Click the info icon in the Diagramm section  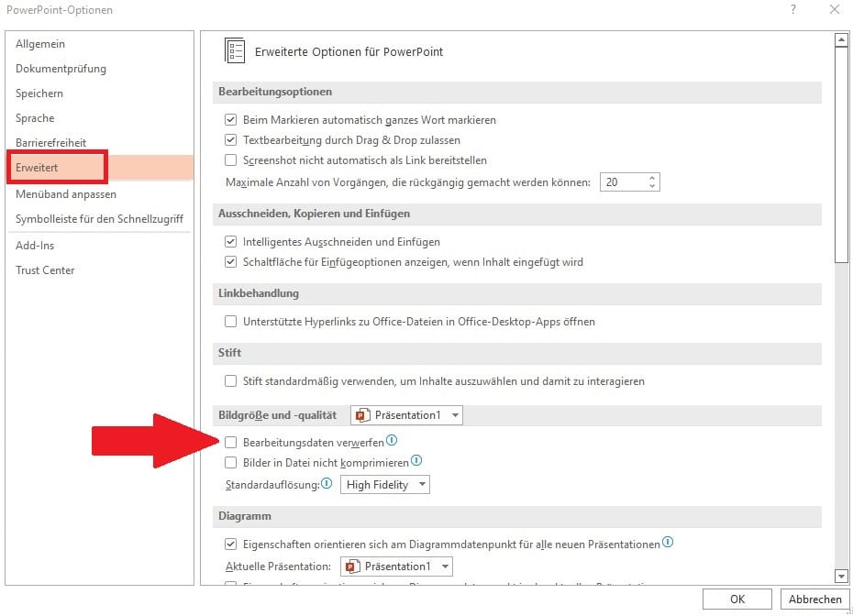(668, 543)
